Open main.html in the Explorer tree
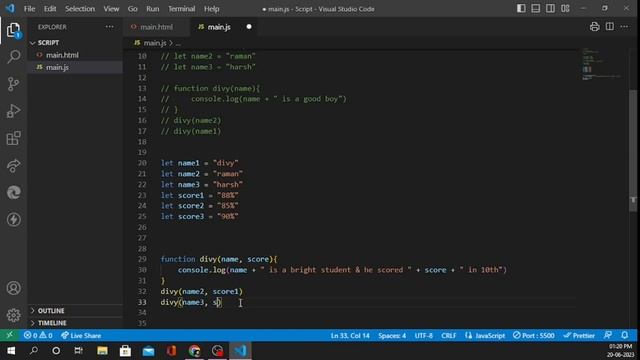This screenshot has height=360, width=640. point(76,55)
